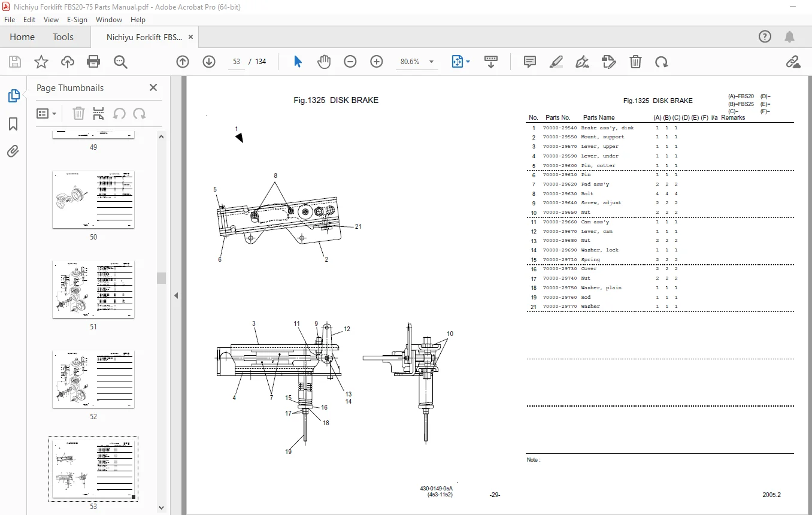Open the fit page options tool
Image resolution: width=812 pixels, height=515 pixels.
460,62
